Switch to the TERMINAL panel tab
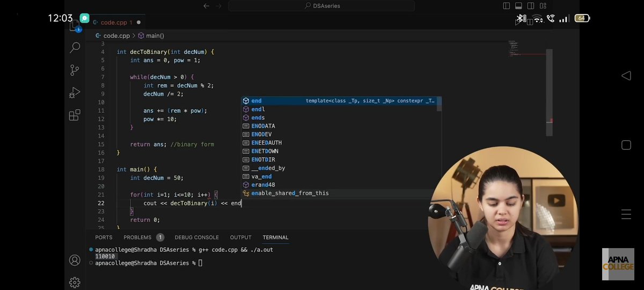This screenshot has height=290, width=644. point(275,237)
